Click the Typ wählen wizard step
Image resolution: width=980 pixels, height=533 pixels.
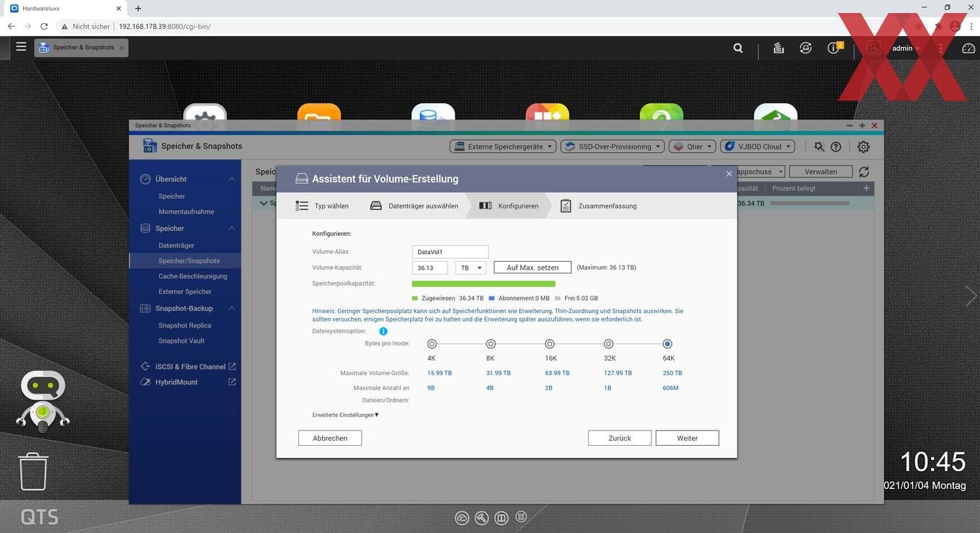point(322,206)
